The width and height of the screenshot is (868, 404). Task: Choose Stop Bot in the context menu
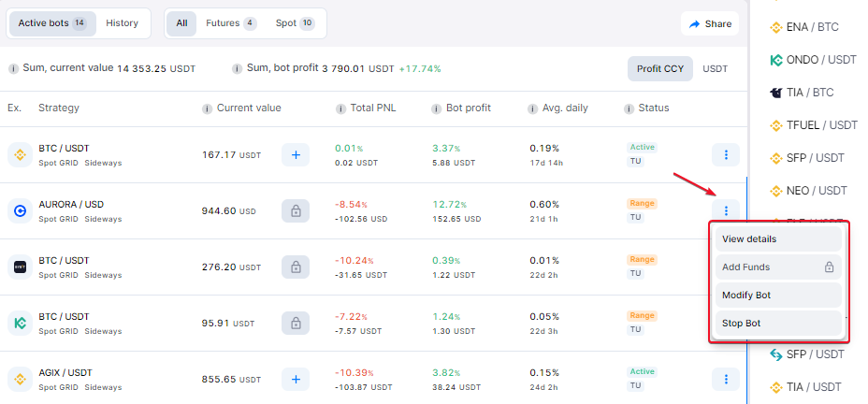(x=778, y=324)
